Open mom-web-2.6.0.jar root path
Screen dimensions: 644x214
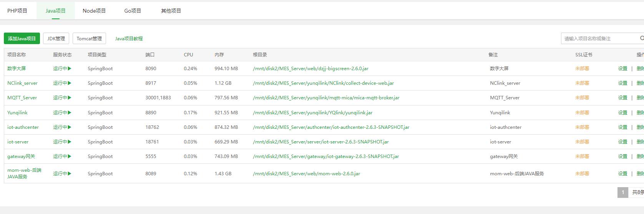click(306, 173)
